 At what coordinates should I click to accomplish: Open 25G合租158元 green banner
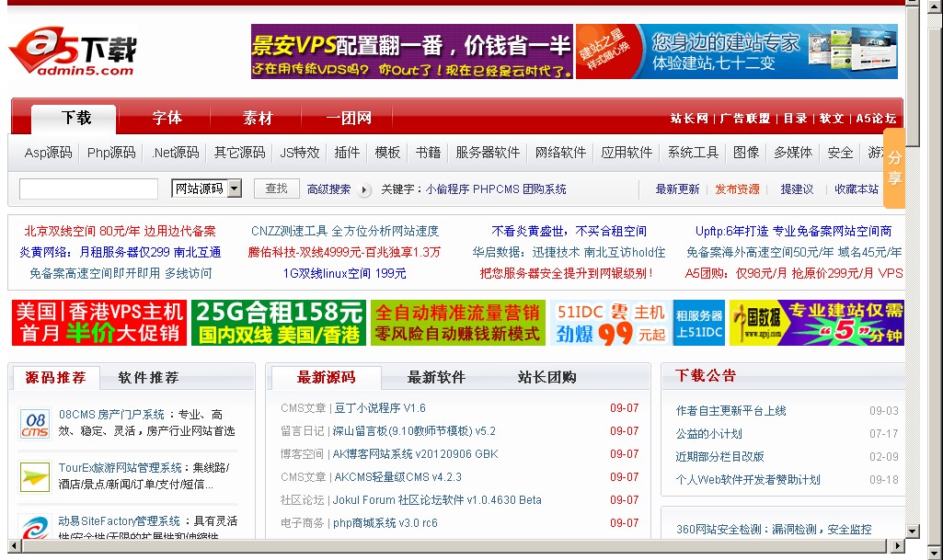coord(279,323)
